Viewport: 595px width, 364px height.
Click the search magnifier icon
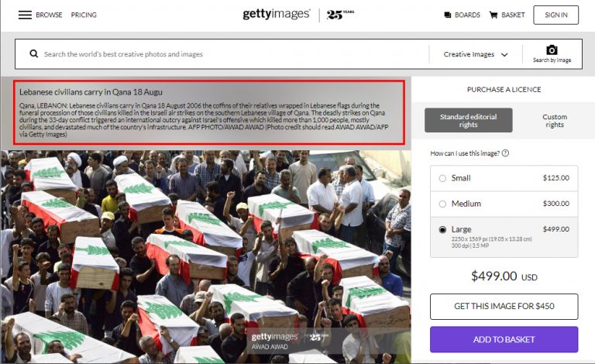tap(34, 54)
